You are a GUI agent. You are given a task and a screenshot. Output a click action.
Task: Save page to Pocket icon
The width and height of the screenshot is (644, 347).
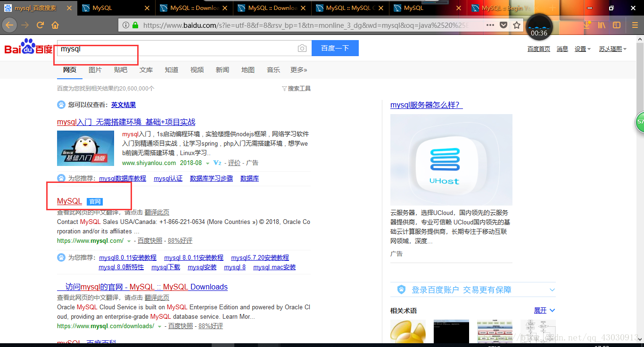(x=504, y=25)
